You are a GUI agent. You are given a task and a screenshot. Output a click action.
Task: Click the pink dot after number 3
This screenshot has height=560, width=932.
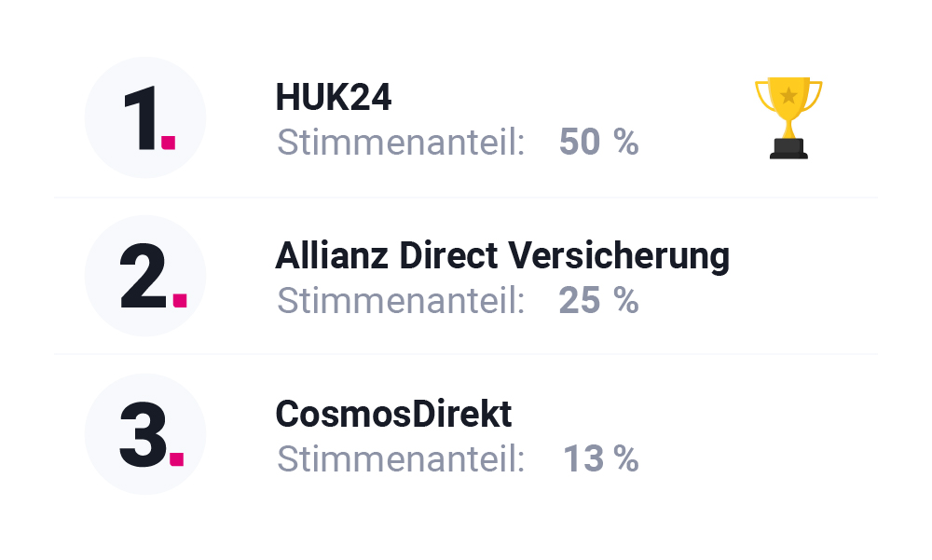[176, 458]
